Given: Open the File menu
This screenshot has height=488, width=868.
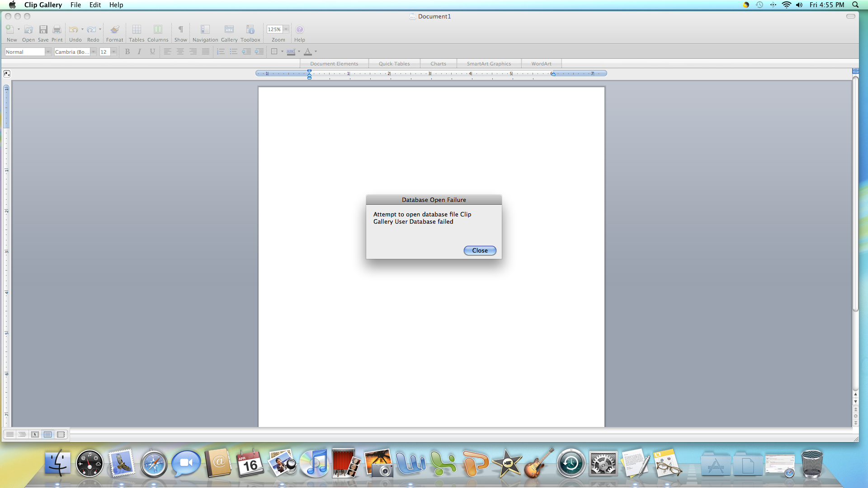Looking at the screenshot, I should 75,5.
